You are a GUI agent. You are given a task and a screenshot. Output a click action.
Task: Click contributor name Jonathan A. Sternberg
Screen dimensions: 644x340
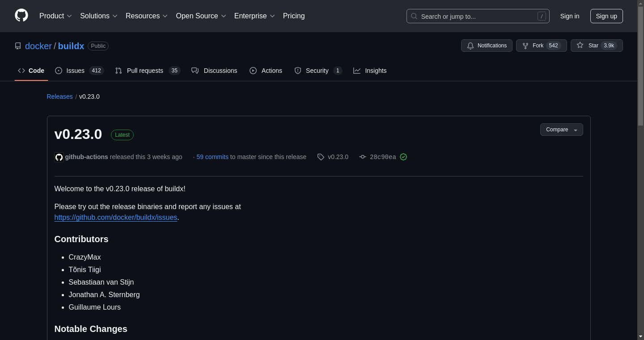point(104,295)
